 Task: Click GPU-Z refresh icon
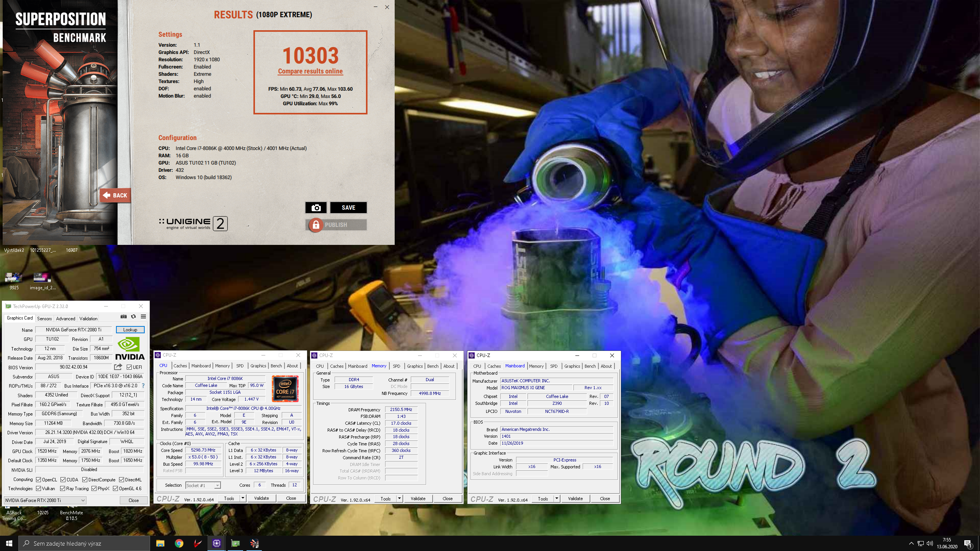tap(133, 316)
